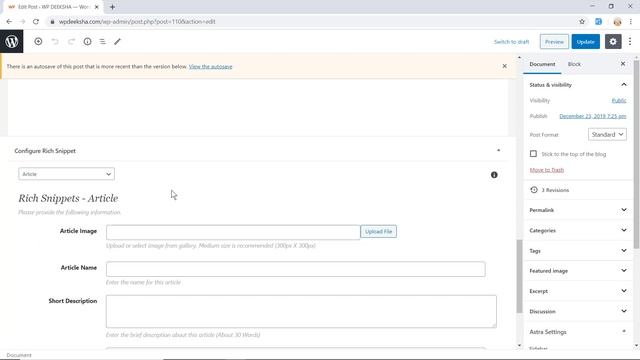Screen dimensions: 640x360
Task: Switch to the Document tab
Action: point(542,64)
